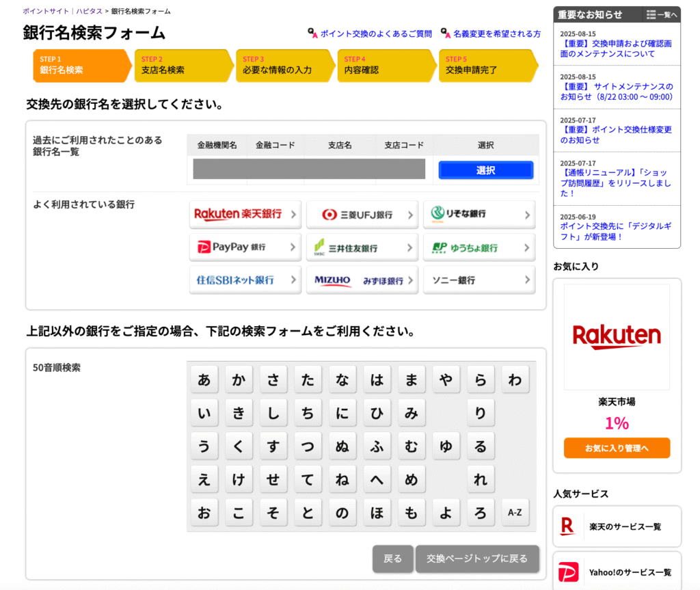Select the は kana key

pyautogui.click(x=377, y=379)
